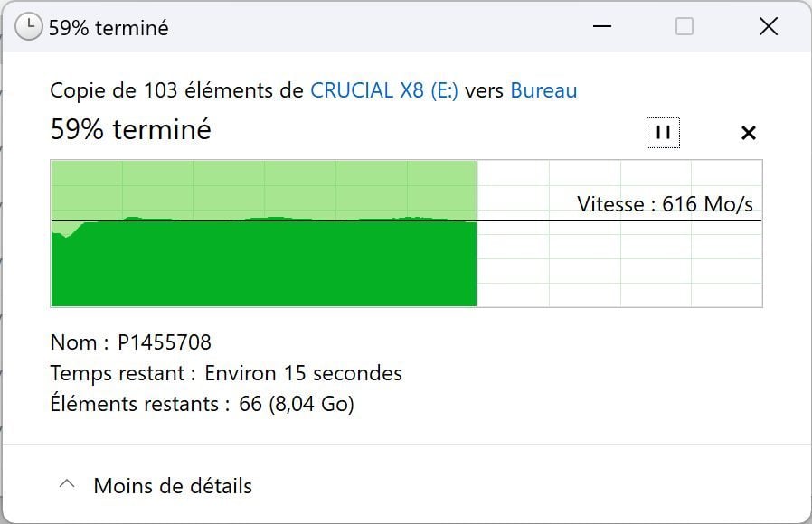Screen dimensions: 812x524
Task: Click the remaining items count "66 (8,04 Go)"
Action: 297,404
